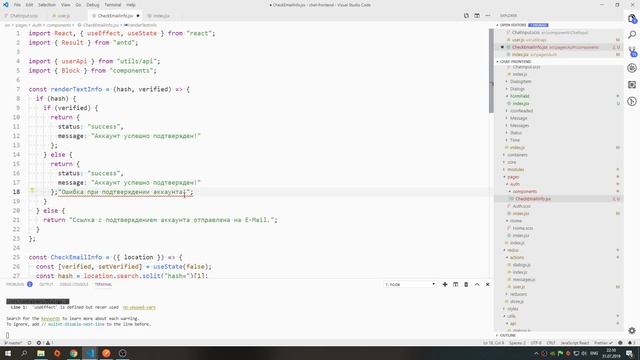Expand the containers folder
Image resolution: width=640 pixels, height=360 pixels.
point(517,155)
